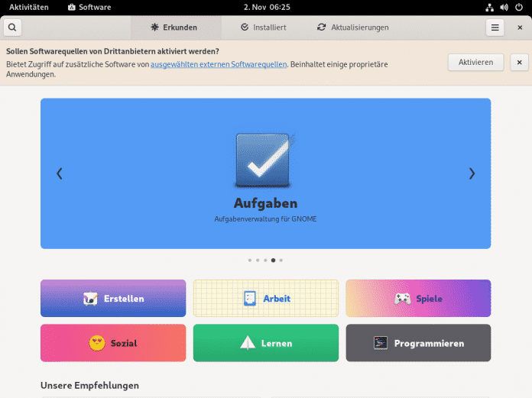Dismiss the third-party sources banner
532x398 pixels.
(x=519, y=63)
